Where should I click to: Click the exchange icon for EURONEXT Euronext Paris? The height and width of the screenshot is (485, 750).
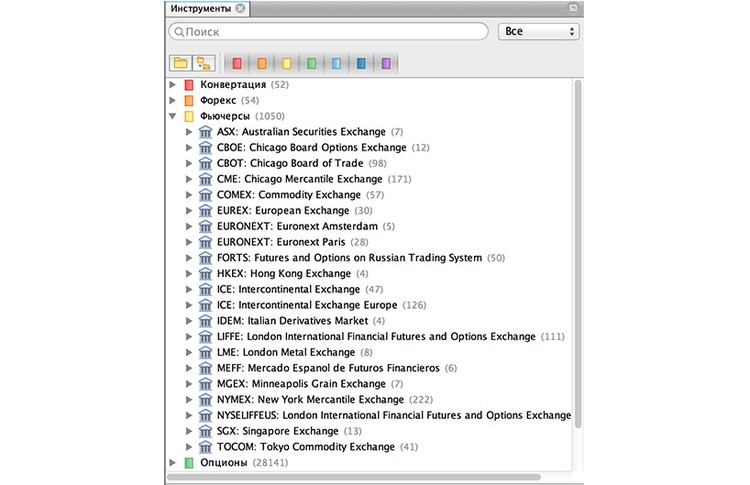[205, 242]
